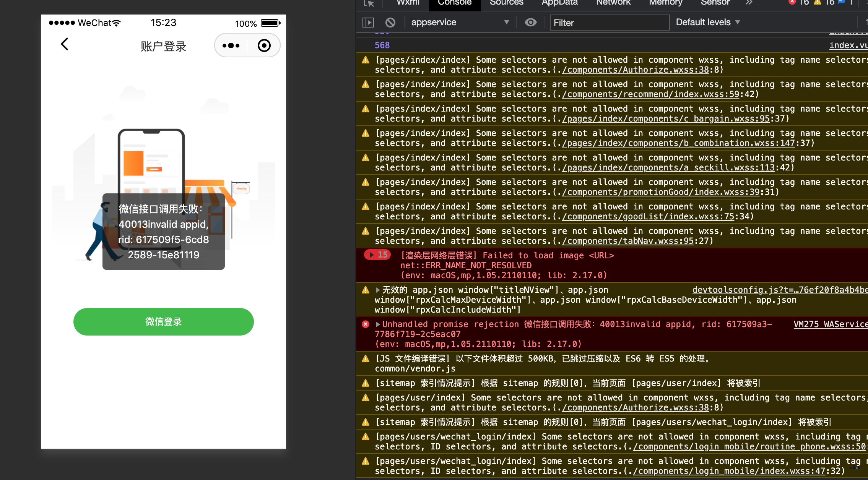Screen dimensions: 868x480
Task: Click warning icon beside 无效的 app.json message
Action: tap(366, 290)
